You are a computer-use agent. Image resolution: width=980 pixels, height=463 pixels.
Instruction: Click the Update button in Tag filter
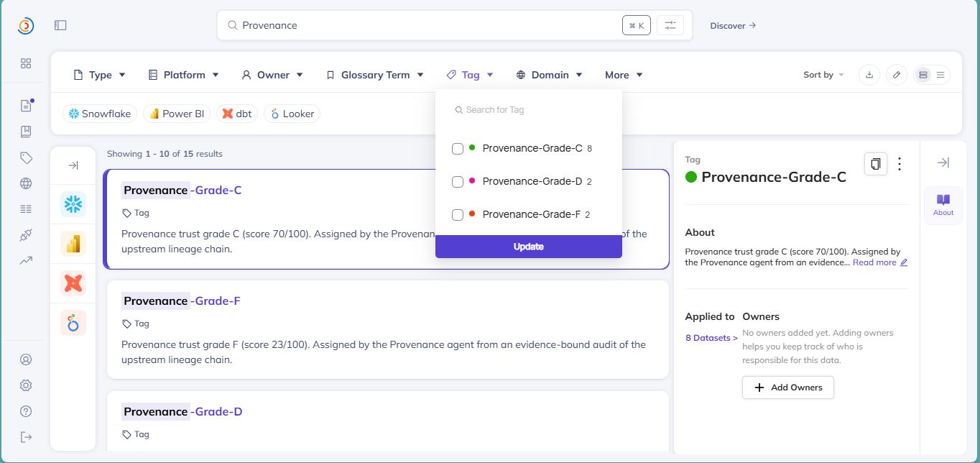click(x=529, y=247)
